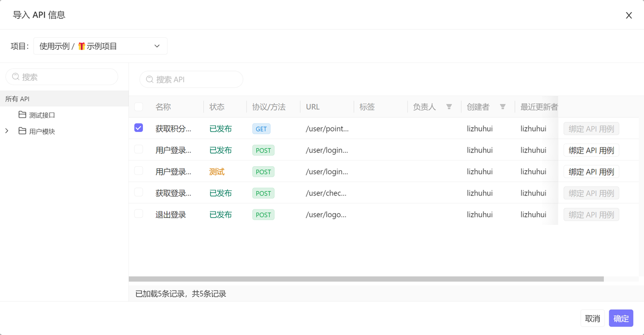
Task: Click the 负责人 column header text
Action: coord(424,107)
